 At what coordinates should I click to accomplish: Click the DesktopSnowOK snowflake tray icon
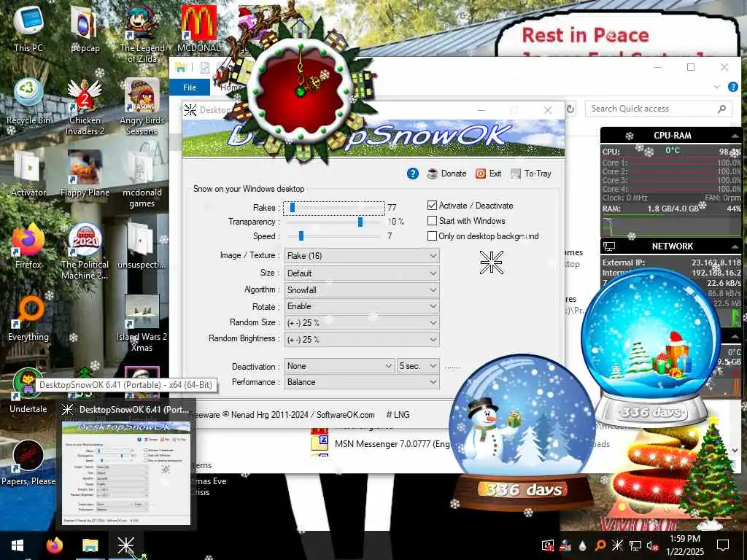click(617, 545)
